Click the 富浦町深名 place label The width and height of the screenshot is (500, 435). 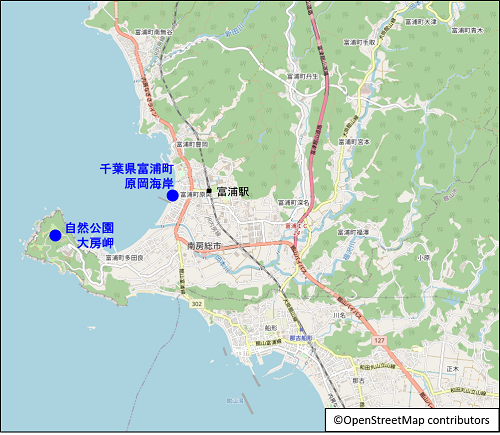coord(294,202)
